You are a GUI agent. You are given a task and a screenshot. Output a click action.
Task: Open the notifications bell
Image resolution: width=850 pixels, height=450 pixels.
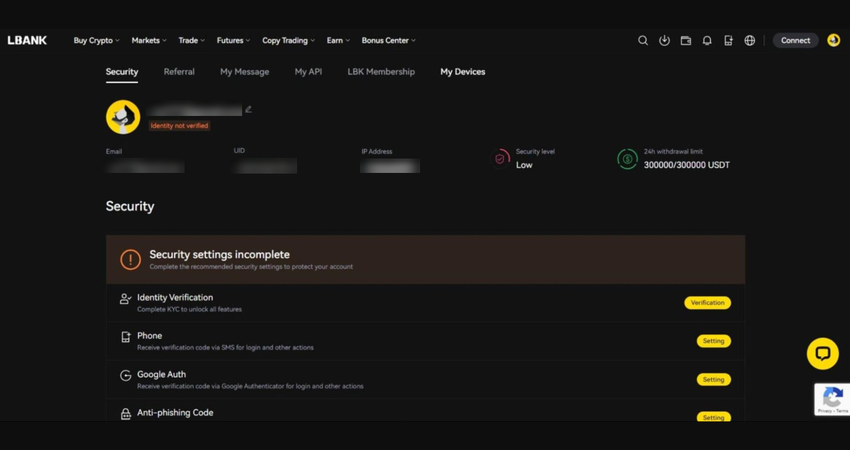click(707, 41)
